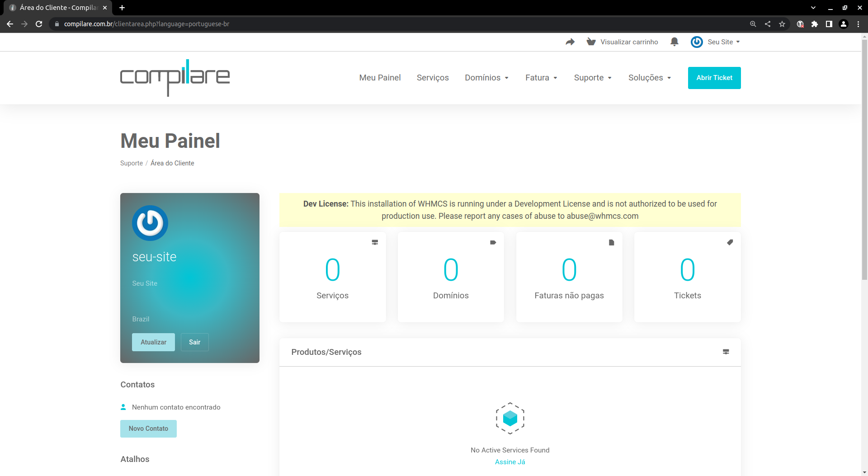The height and width of the screenshot is (476, 868).
Task: Expand the Fatura menu dropdown
Action: click(555, 78)
